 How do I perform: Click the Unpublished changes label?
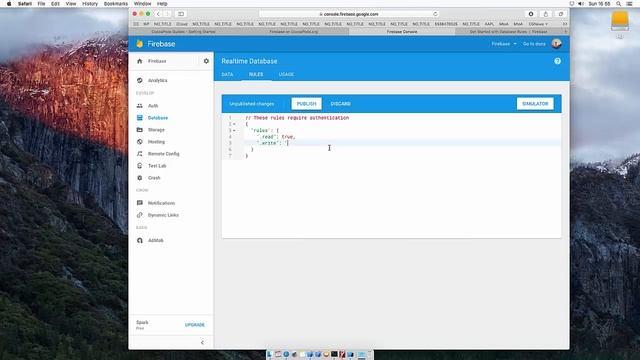[252, 104]
